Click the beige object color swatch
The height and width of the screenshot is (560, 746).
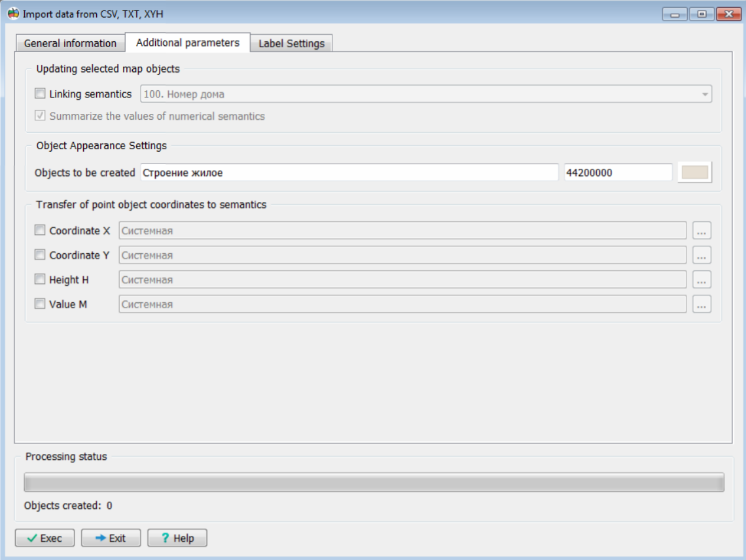coord(694,173)
